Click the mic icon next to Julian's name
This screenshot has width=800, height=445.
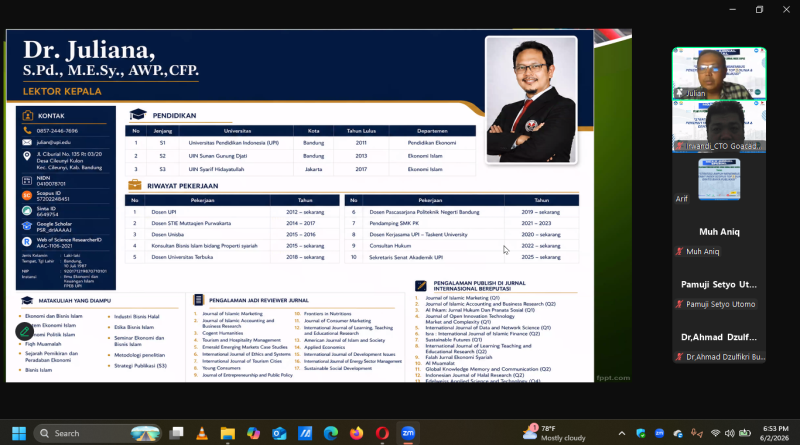pos(679,93)
